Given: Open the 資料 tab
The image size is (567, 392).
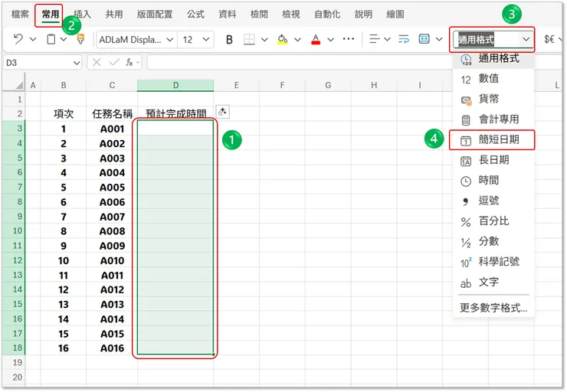Looking at the screenshot, I should [x=228, y=14].
